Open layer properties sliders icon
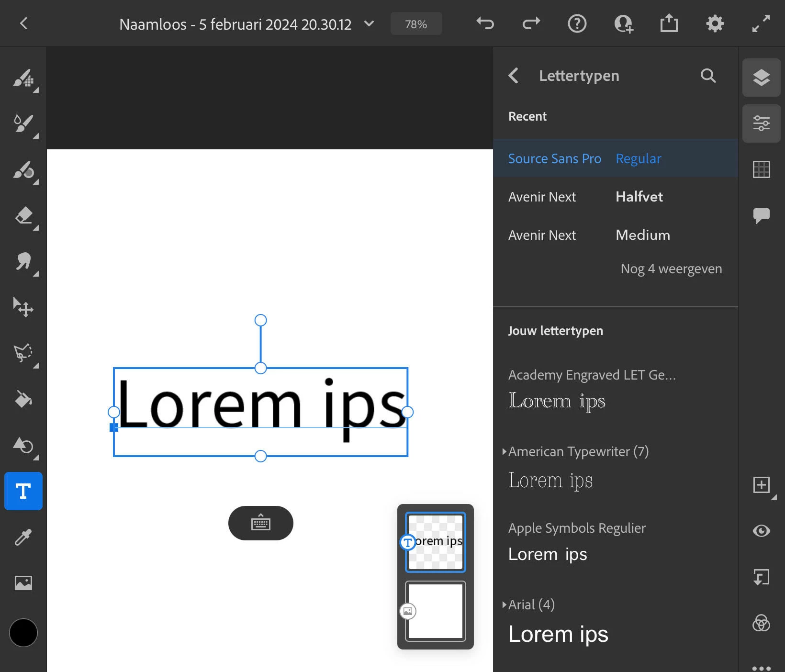The height and width of the screenshot is (672, 785). click(762, 123)
